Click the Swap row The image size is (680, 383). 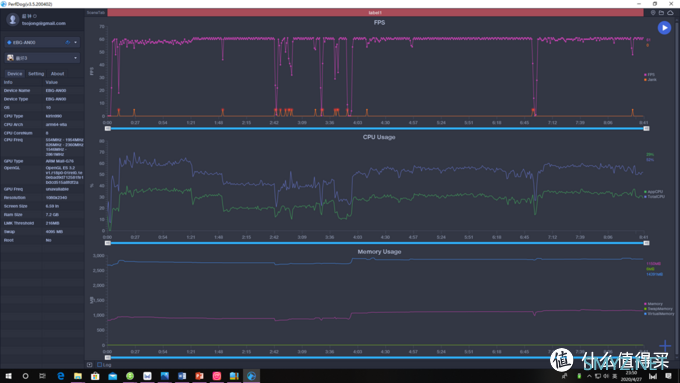click(42, 232)
